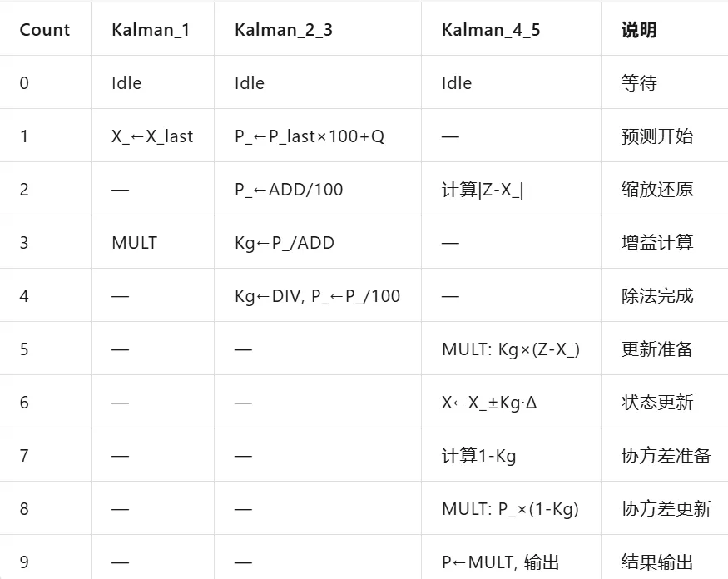Click the Kalman_2_3 column header
The height and width of the screenshot is (579, 728).
tap(284, 30)
